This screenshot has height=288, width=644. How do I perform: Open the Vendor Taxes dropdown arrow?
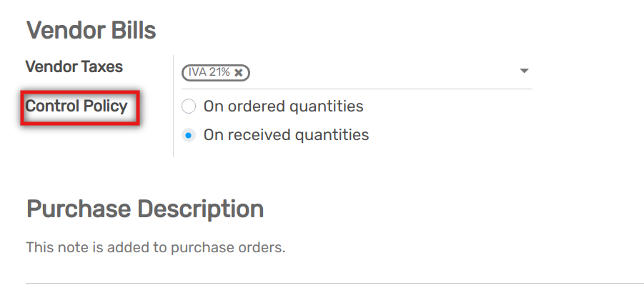click(x=524, y=71)
